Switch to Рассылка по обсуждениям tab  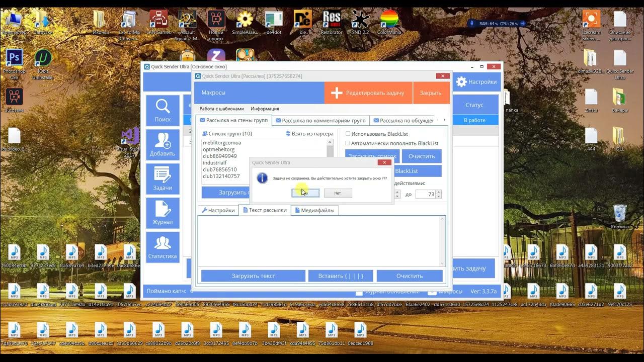coord(404,121)
